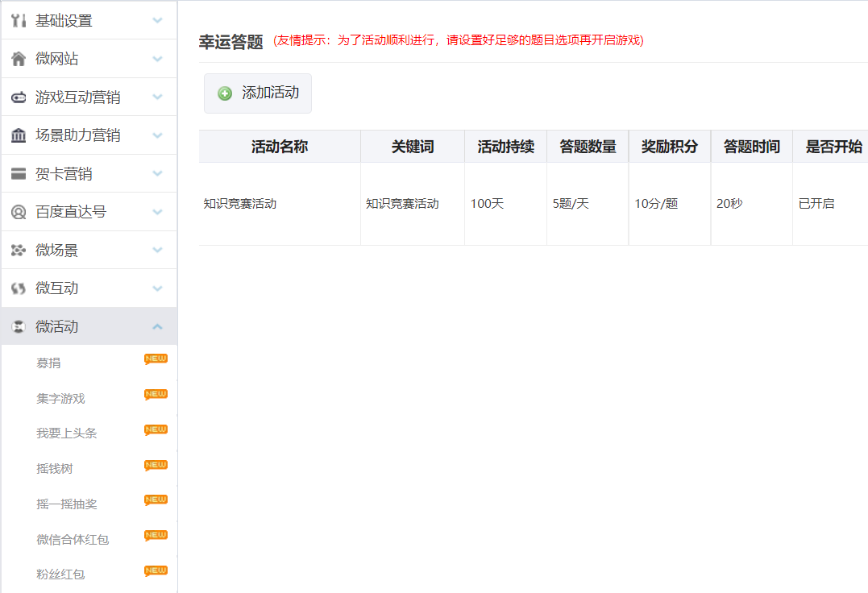868x593 pixels.
Task: Select 知识竞赛活动 in the 关键词 column
Action: pos(402,204)
